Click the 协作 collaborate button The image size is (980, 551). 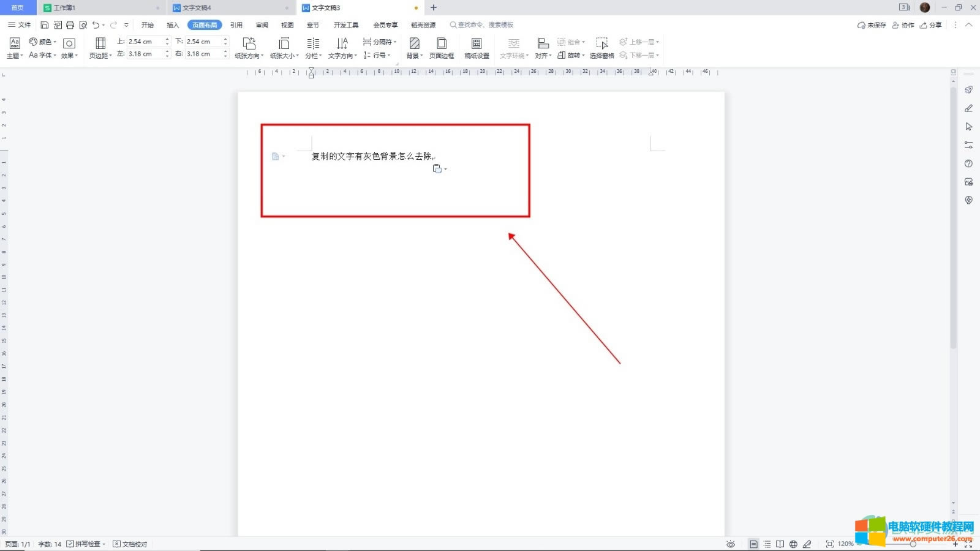click(x=903, y=25)
